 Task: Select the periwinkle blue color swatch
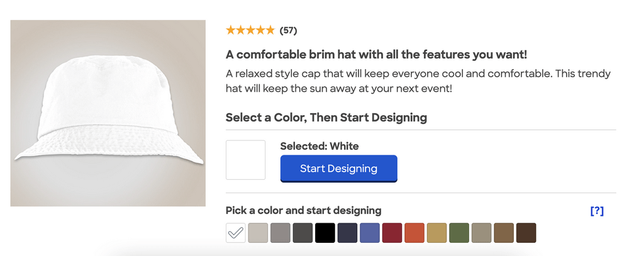(x=370, y=233)
